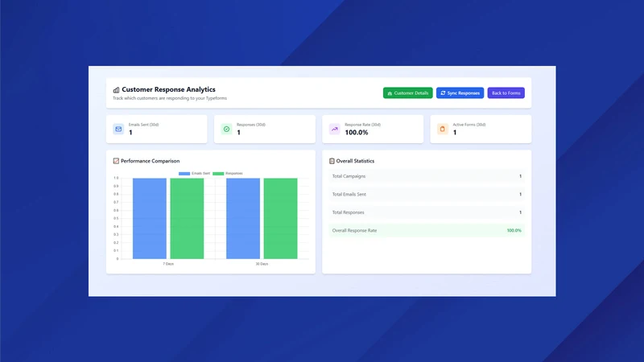Click the 'Customer Response Analytics' heading
Image resolution: width=644 pixels, height=362 pixels.
pyautogui.click(x=168, y=89)
